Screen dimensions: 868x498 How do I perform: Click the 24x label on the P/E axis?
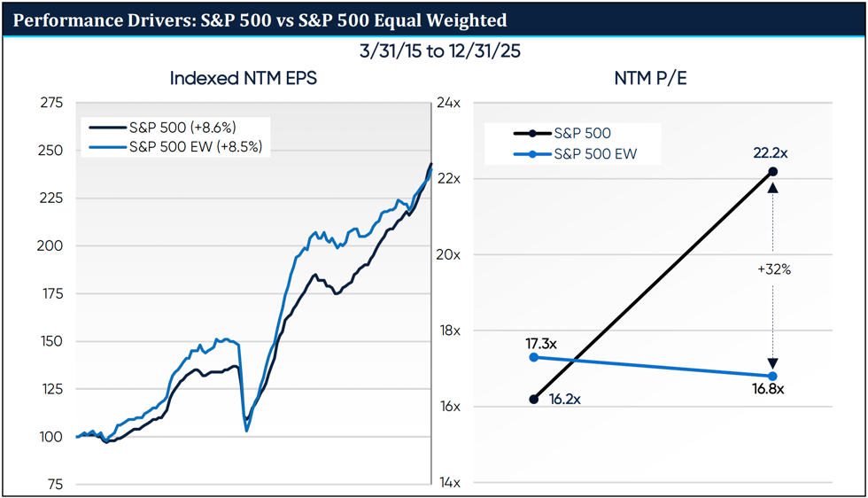tap(448, 103)
